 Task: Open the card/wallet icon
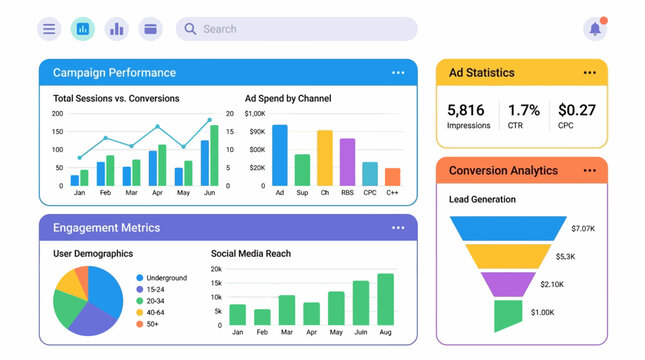coord(150,29)
